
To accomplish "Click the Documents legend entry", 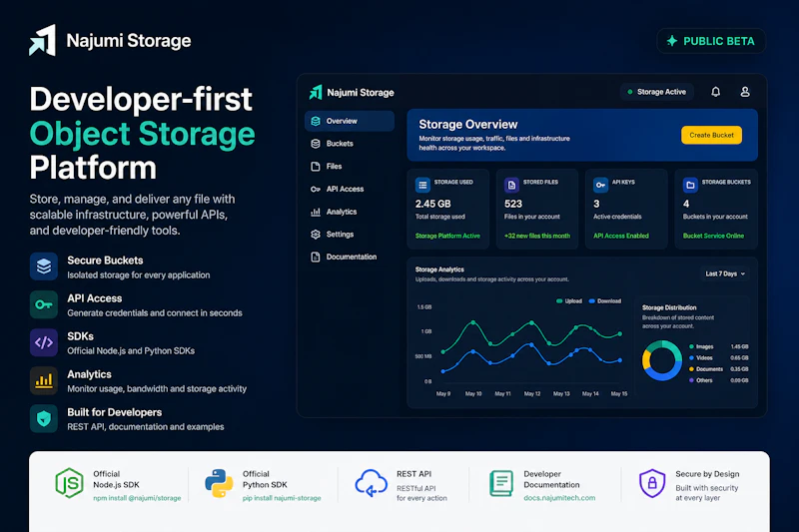I will click(x=718, y=369).
